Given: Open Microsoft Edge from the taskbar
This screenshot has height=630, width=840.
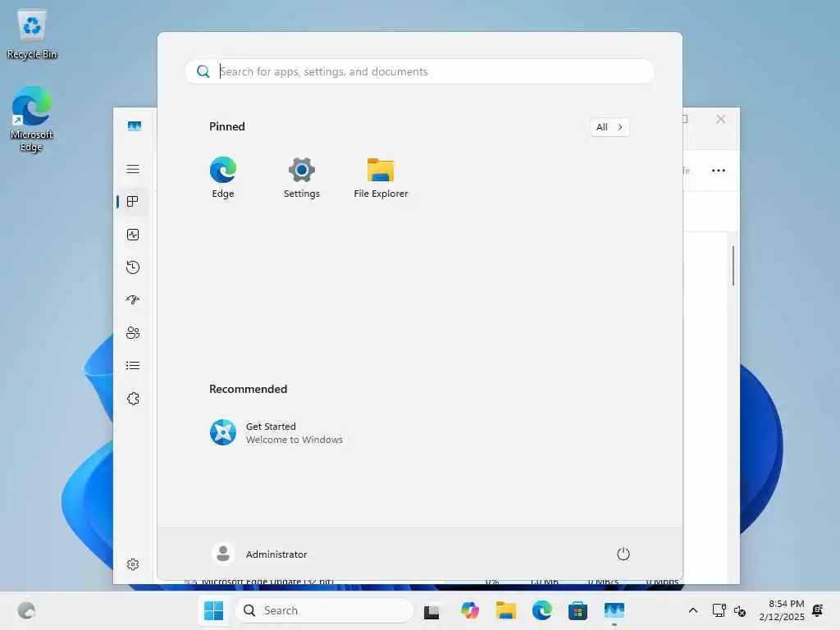Looking at the screenshot, I should click(x=542, y=610).
